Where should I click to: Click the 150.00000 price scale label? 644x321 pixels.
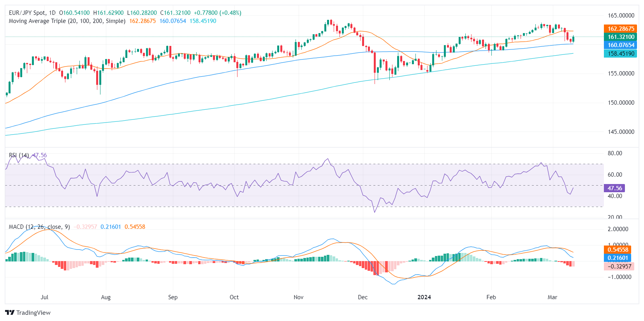621,103
